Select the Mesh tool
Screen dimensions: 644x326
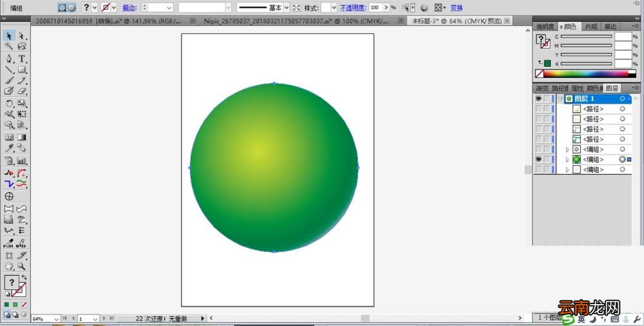click(x=9, y=137)
